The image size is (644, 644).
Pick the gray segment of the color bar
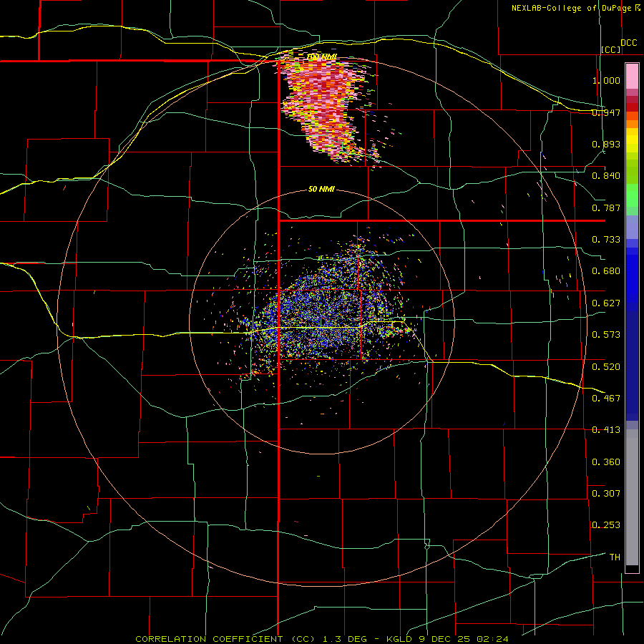pos(632,497)
